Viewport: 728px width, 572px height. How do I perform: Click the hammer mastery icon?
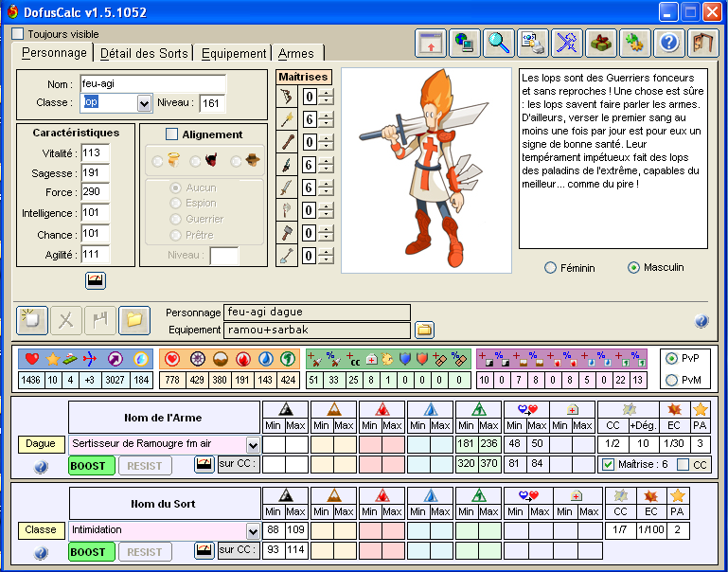[x=287, y=233]
